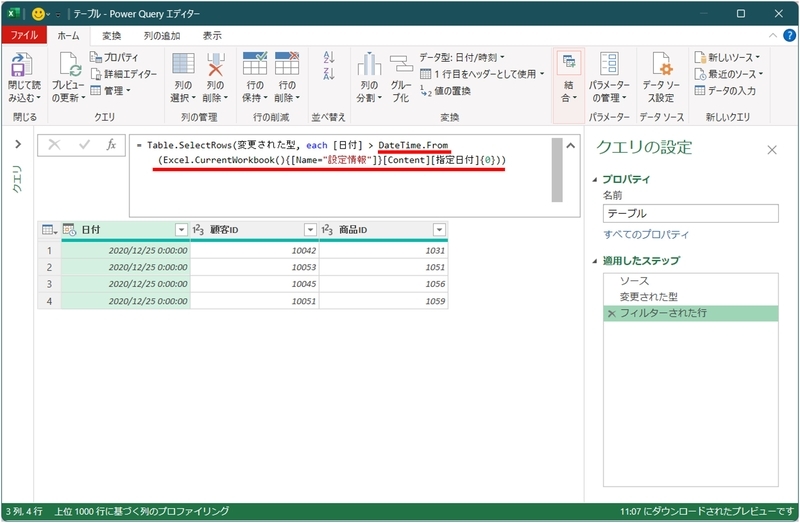
Task: Open パラメーターの管理 icon
Action: (609, 64)
